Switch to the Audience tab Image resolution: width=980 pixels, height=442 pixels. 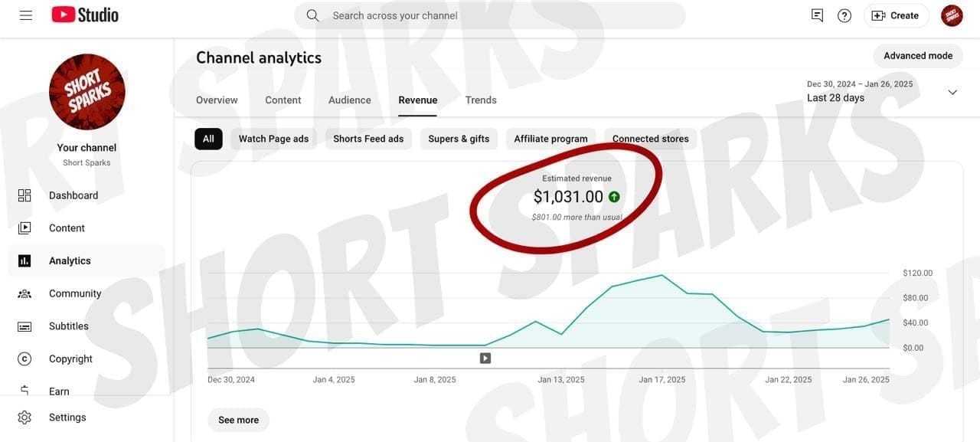349,100
